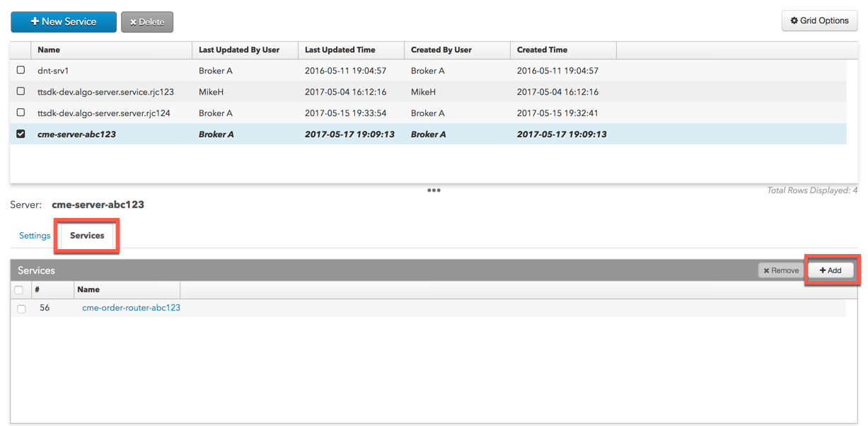Toggle select-all checkbox in Services header
This screenshot has width=868, height=426.
[x=19, y=290]
